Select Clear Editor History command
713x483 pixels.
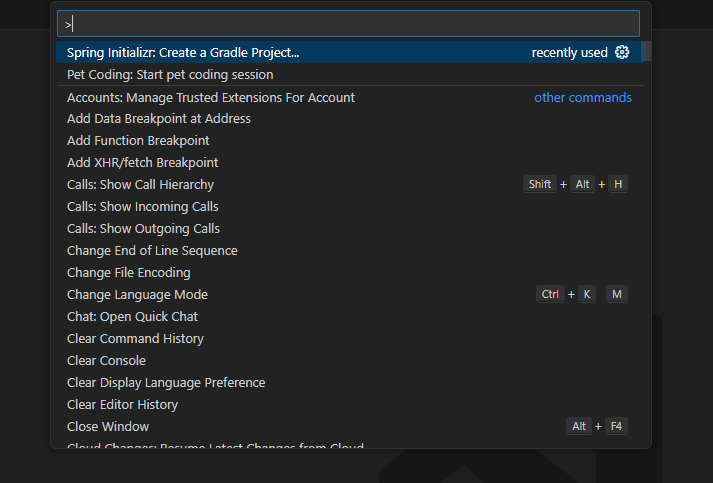coord(350,404)
